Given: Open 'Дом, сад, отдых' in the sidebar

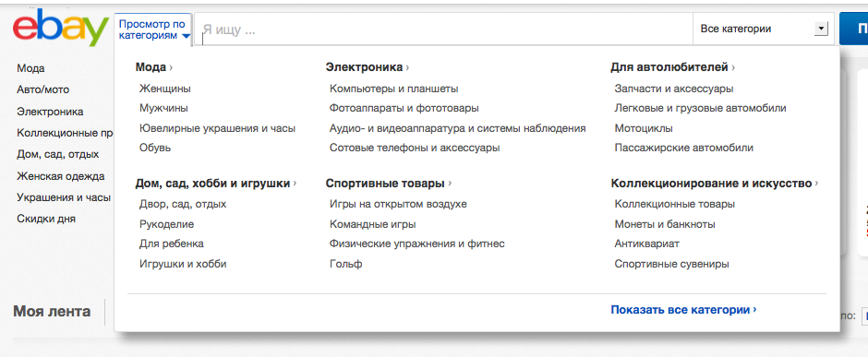Looking at the screenshot, I should [58, 154].
